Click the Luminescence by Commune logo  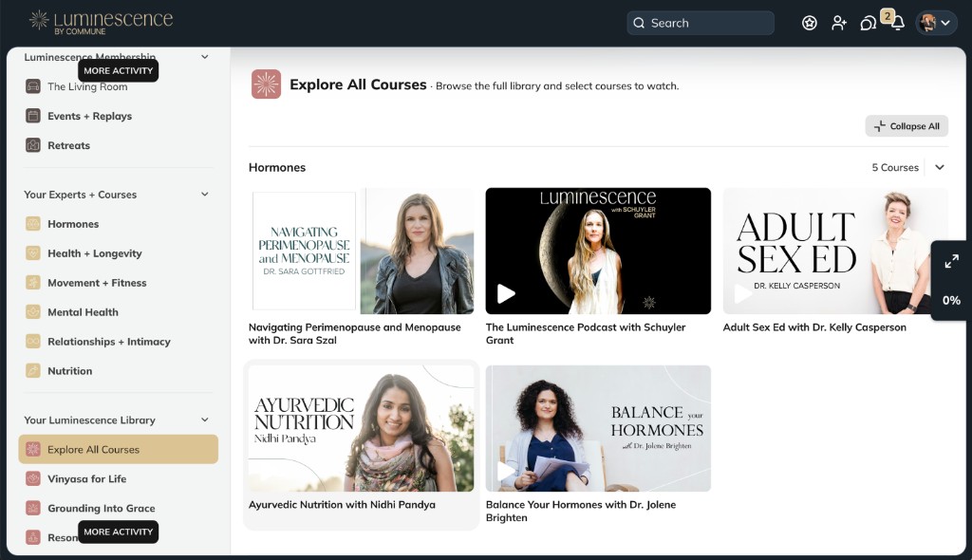click(x=101, y=22)
